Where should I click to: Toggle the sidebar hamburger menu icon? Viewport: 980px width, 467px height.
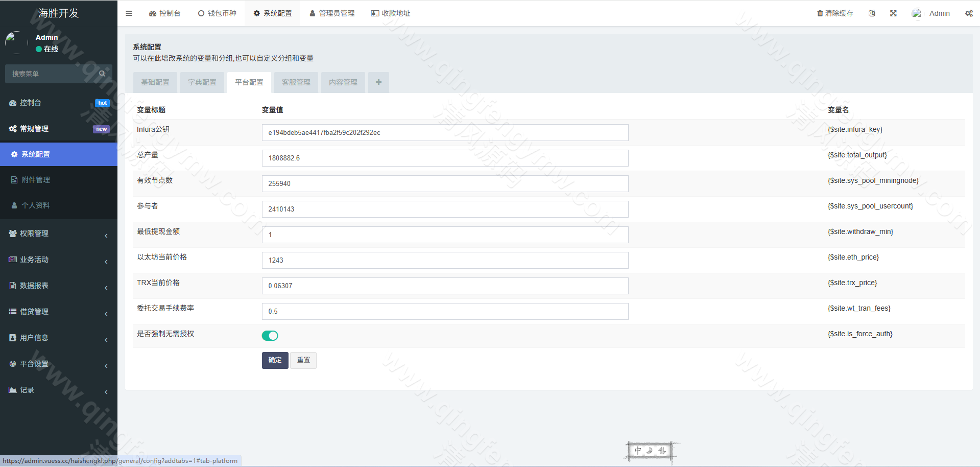129,13
